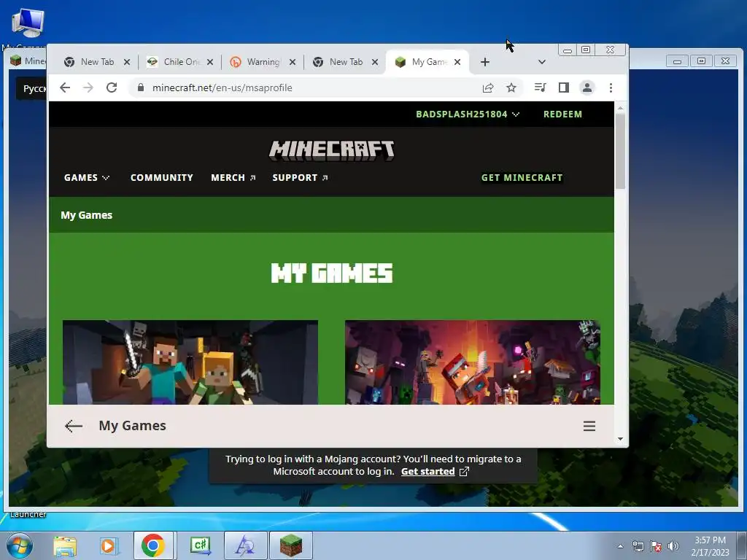Click the scrollbar down arrow
This screenshot has width=747, height=560.
pyautogui.click(x=620, y=439)
